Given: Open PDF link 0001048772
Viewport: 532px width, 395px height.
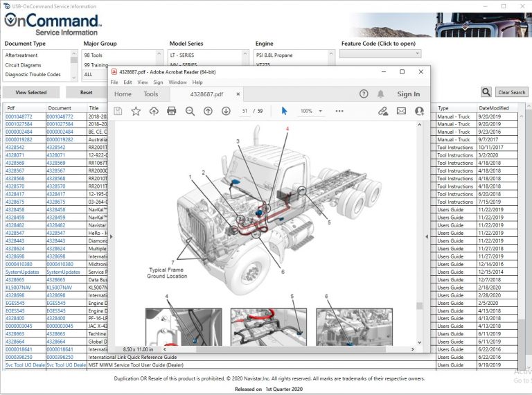Looking at the screenshot, I should (x=19, y=116).
